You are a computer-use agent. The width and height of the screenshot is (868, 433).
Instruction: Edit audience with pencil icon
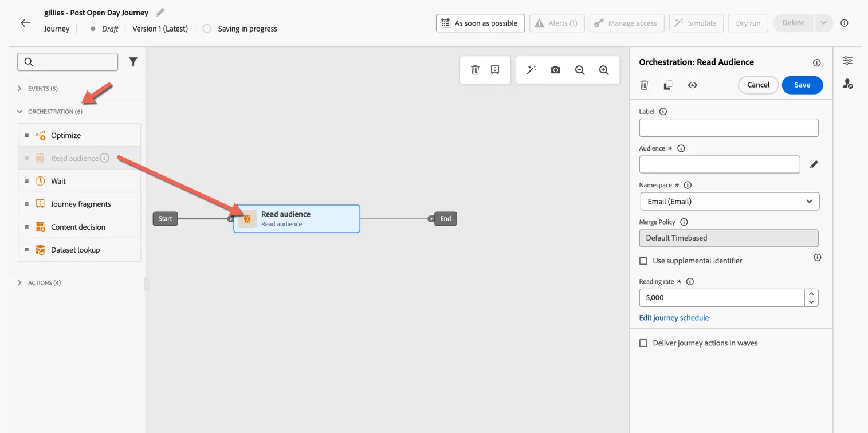tap(814, 164)
